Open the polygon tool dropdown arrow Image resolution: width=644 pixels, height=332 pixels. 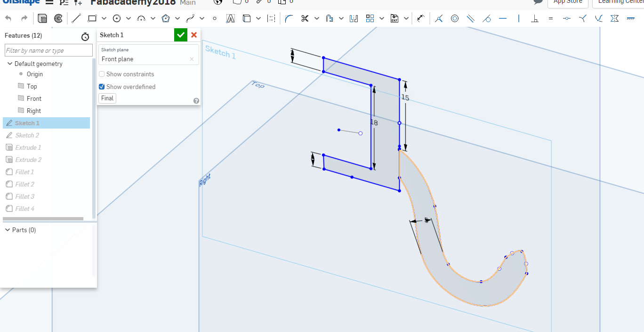pyautogui.click(x=177, y=19)
